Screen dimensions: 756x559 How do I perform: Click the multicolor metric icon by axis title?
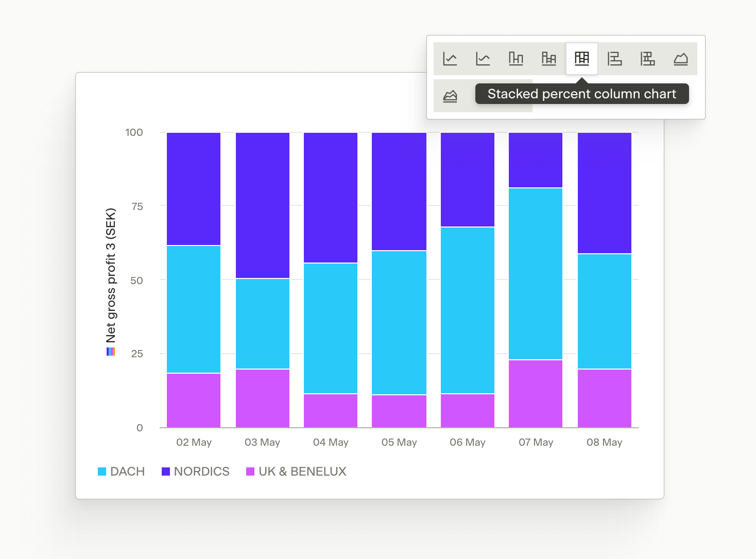[111, 352]
